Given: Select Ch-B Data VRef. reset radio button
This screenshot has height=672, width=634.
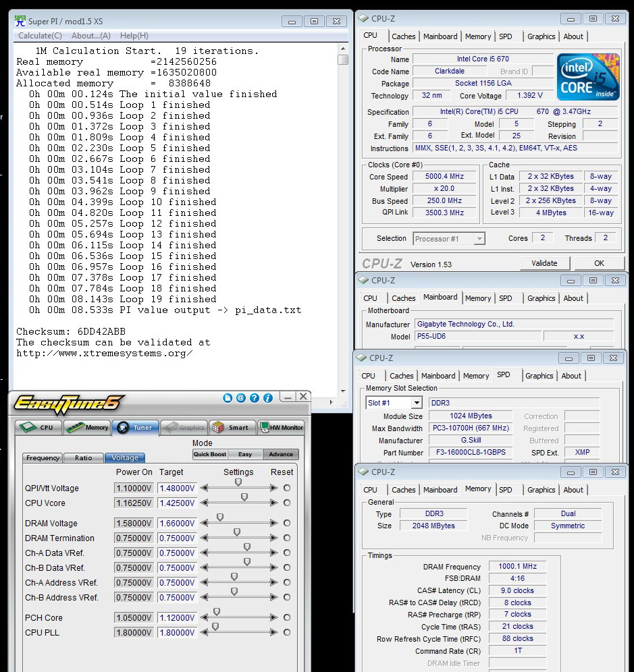Looking at the screenshot, I should 287,567.
